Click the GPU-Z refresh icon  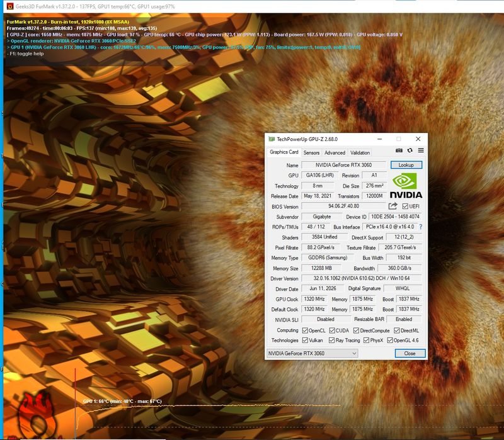coord(410,150)
